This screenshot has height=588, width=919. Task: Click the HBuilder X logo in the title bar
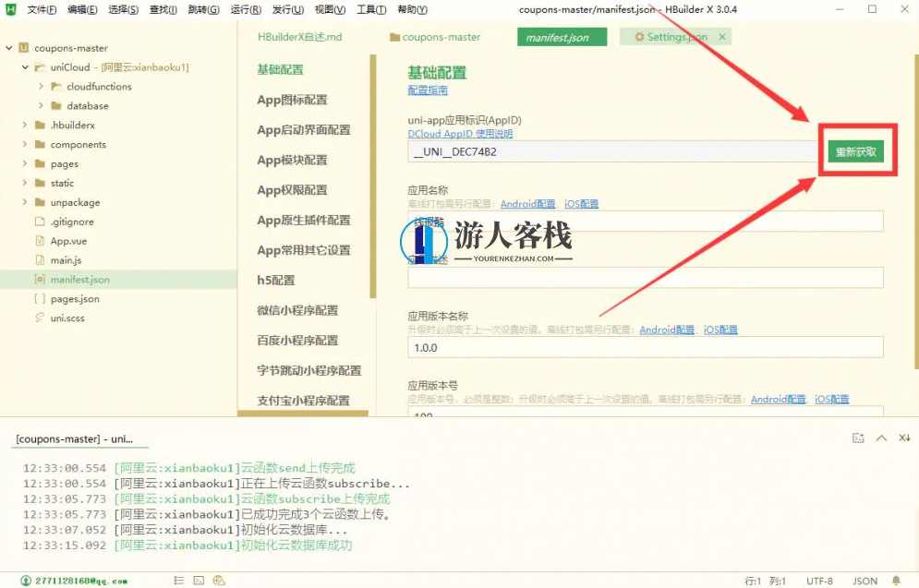coord(10,9)
